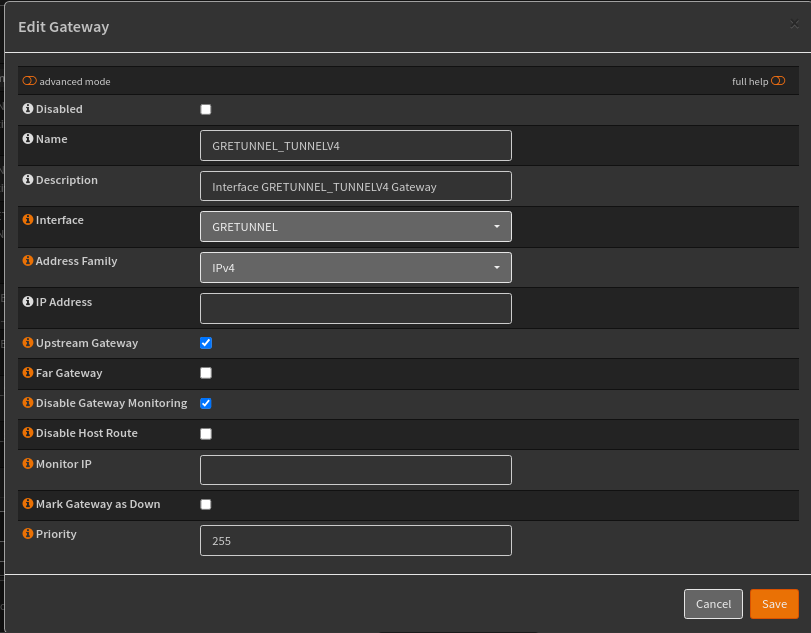Toggle full help display
Image resolution: width=811 pixels, height=633 pixels.
pos(777,81)
